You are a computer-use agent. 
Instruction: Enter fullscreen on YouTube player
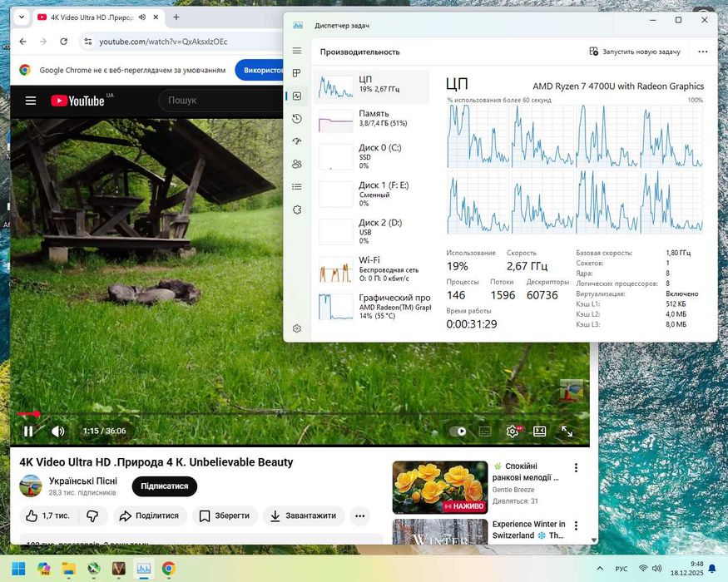[x=567, y=432]
